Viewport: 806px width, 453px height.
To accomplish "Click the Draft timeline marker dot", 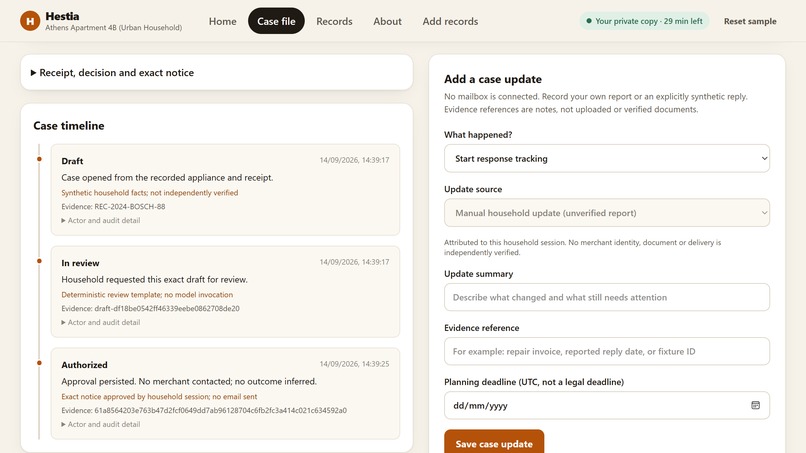I will coord(39,159).
